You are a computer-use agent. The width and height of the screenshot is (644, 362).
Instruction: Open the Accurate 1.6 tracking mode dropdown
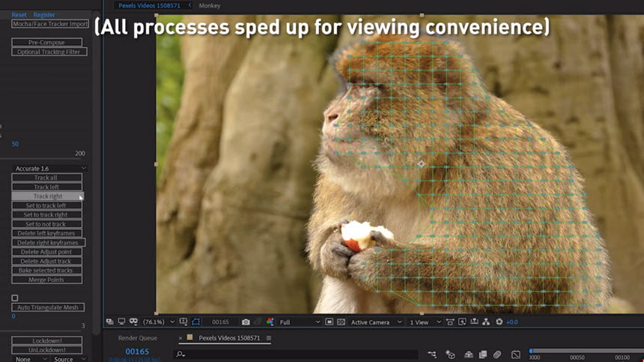50,169
